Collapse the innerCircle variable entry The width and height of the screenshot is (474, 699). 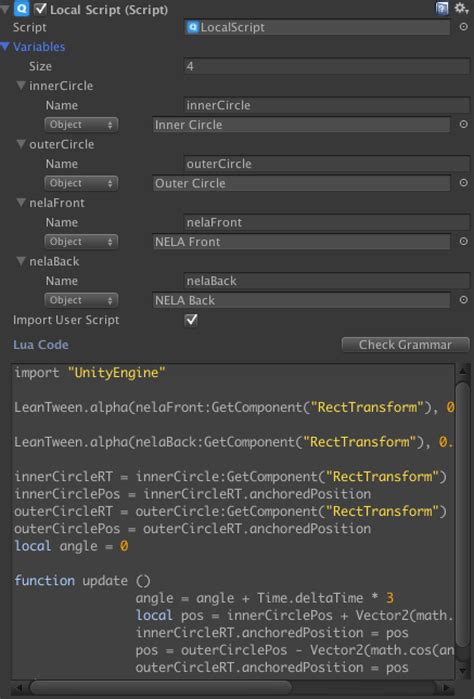click(21, 85)
